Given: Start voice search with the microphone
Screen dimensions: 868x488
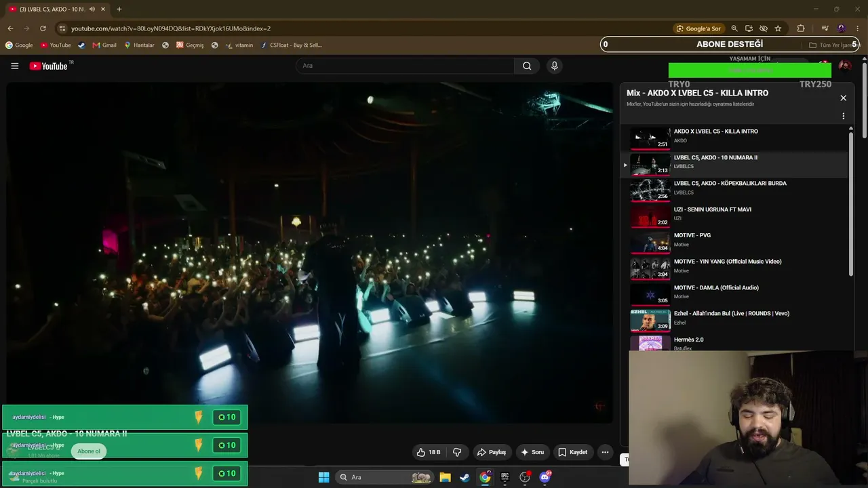Looking at the screenshot, I should (x=554, y=66).
